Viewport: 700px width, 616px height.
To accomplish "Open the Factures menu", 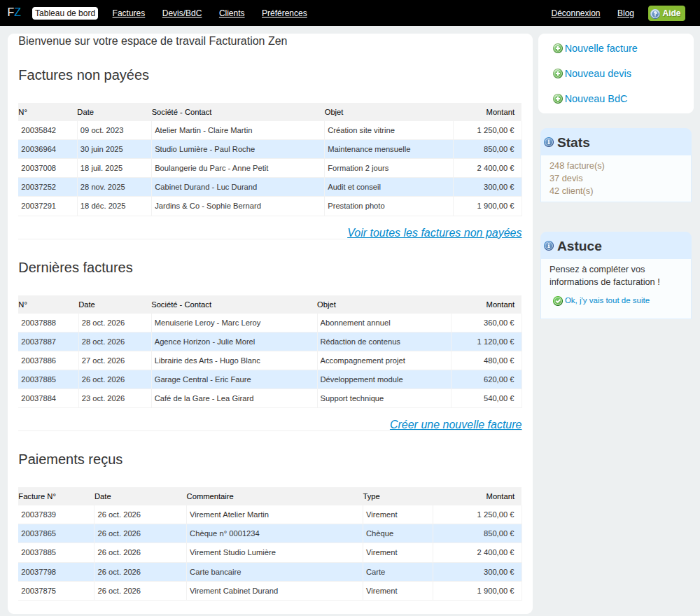I will 129,13.
